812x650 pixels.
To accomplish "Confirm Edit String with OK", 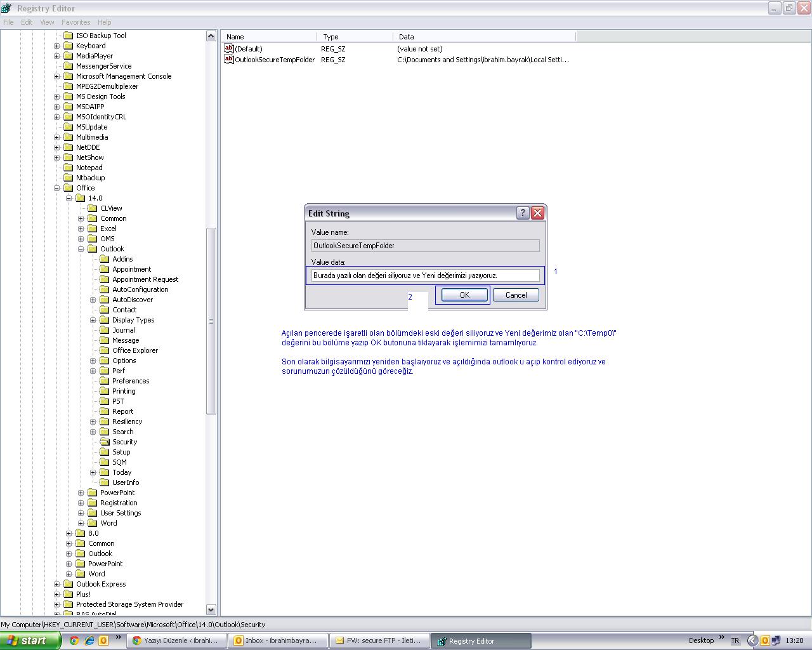I will (464, 295).
